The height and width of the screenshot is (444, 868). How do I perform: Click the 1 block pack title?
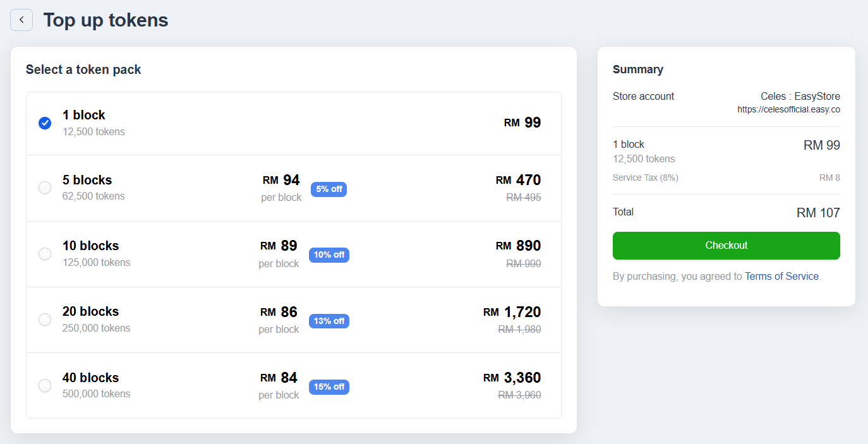[84, 115]
